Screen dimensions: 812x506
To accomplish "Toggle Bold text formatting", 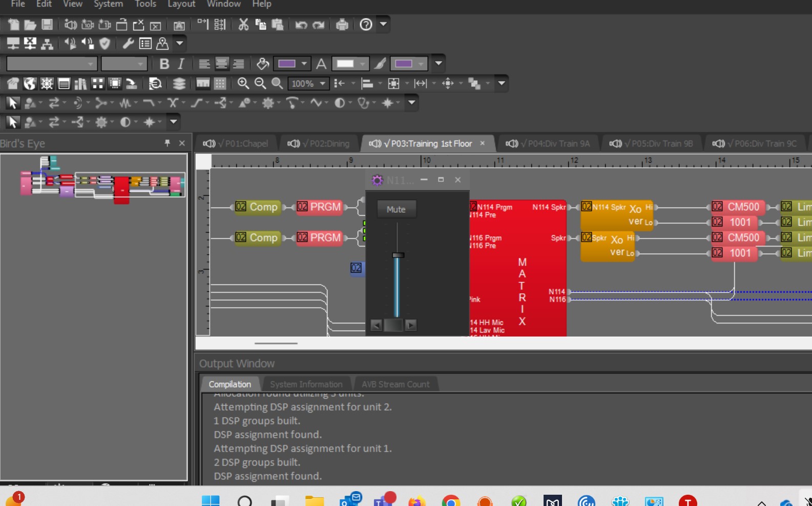I will (164, 64).
